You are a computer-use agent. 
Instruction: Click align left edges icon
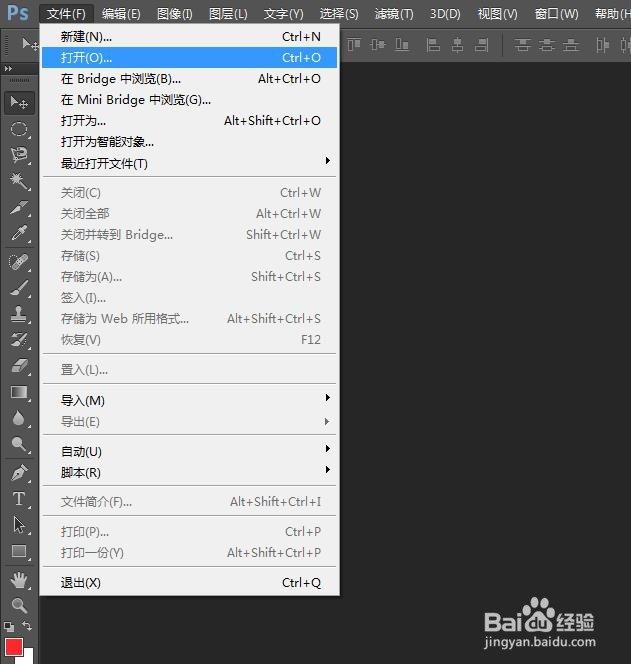point(433,44)
